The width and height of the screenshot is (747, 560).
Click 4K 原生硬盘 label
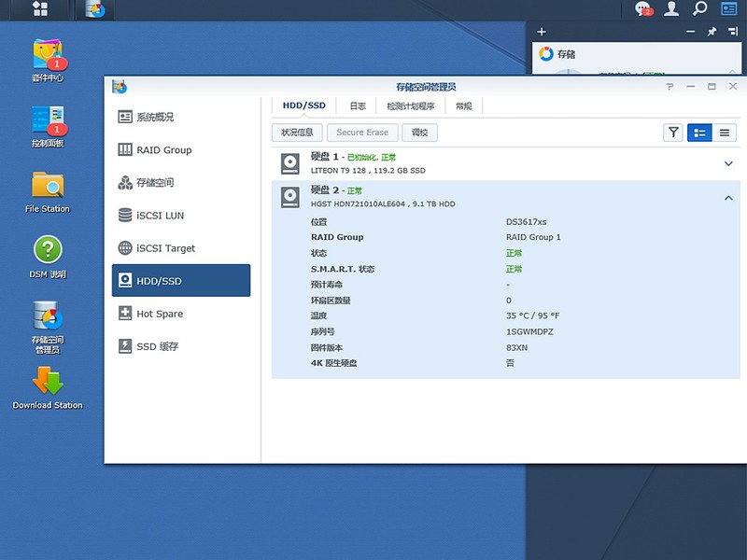tap(333, 363)
